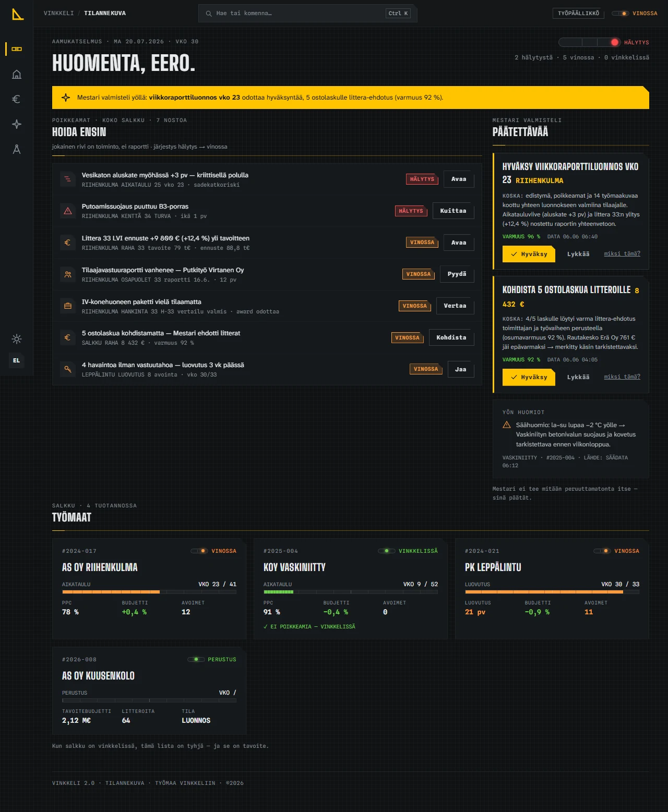The height and width of the screenshot is (812, 668).
Task: Click the EL user avatar
Action: coord(17,360)
